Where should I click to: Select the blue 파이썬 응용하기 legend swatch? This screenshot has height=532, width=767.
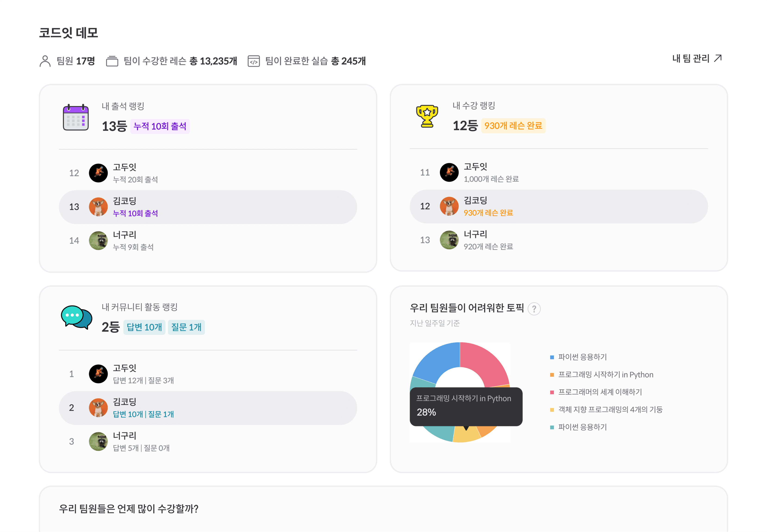552,357
